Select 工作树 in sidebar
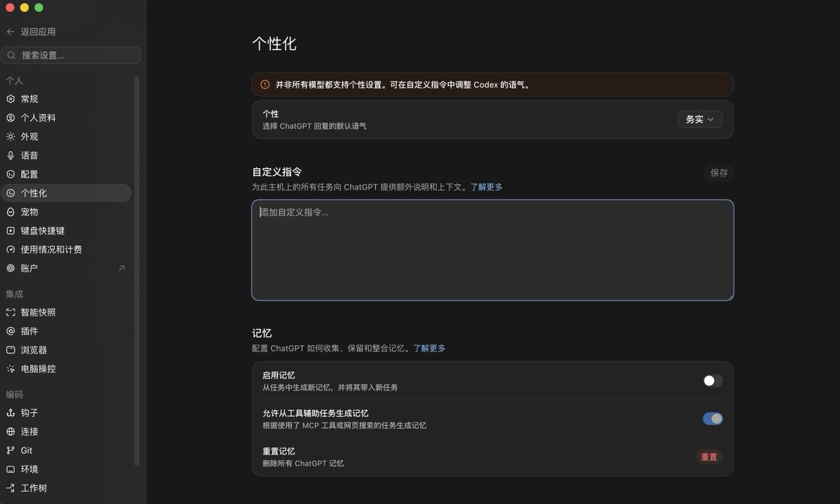 coord(66,489)
